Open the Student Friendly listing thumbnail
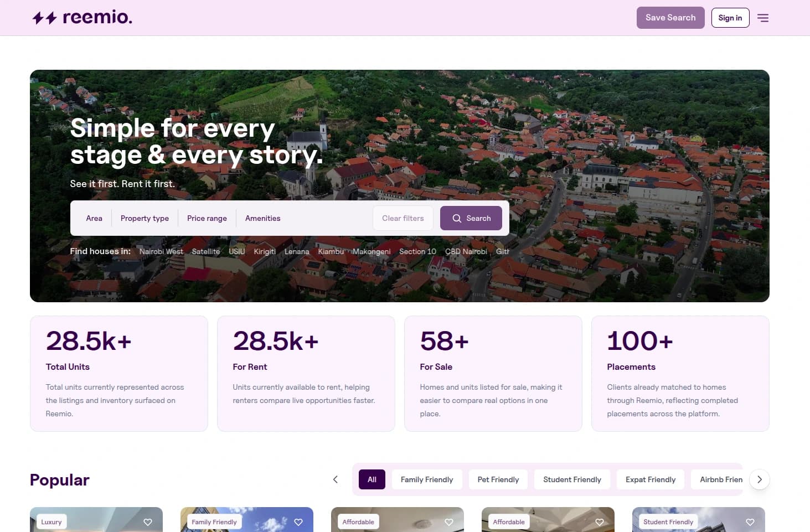810x532 pixels. 699,520
